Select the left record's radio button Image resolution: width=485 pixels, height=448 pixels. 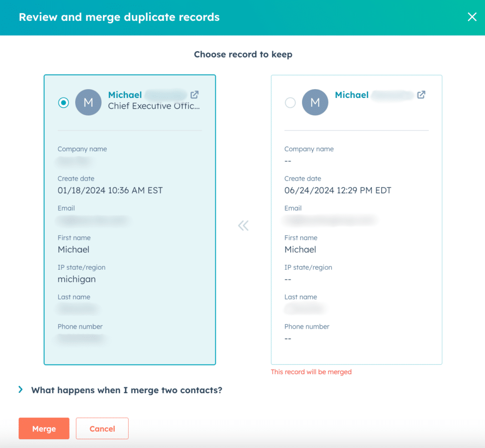[64, 103]
